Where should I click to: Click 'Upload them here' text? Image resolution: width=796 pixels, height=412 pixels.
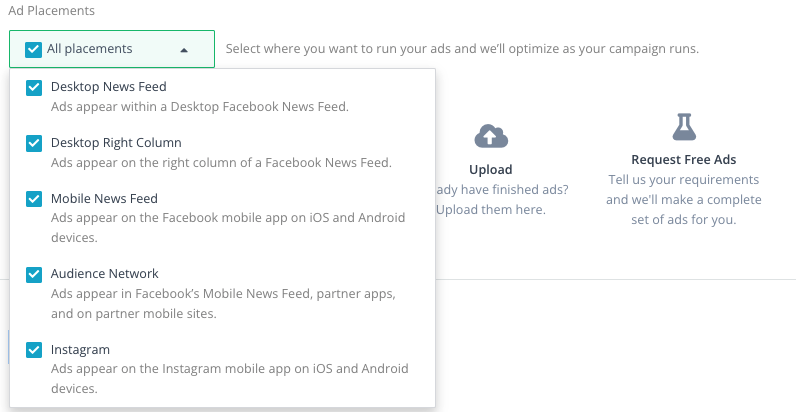pyautogui.click(x=490, y=210)
